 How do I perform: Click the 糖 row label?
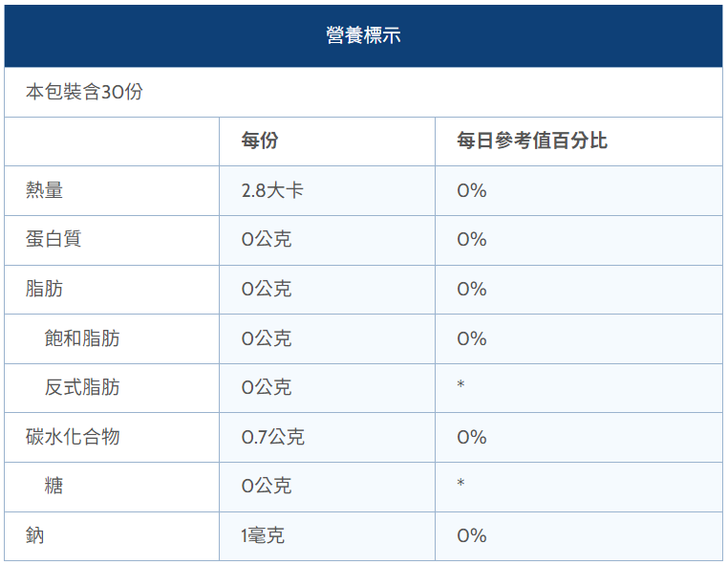click(54, 486)
